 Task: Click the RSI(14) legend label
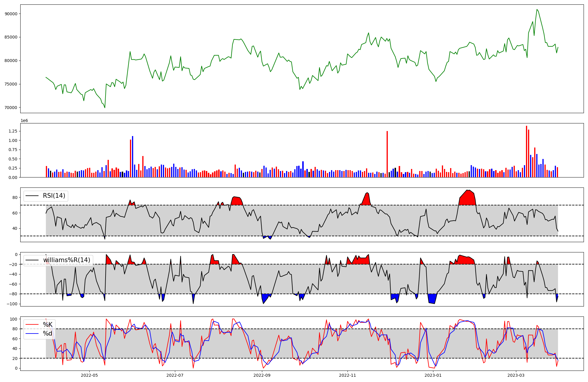[54, 196]
